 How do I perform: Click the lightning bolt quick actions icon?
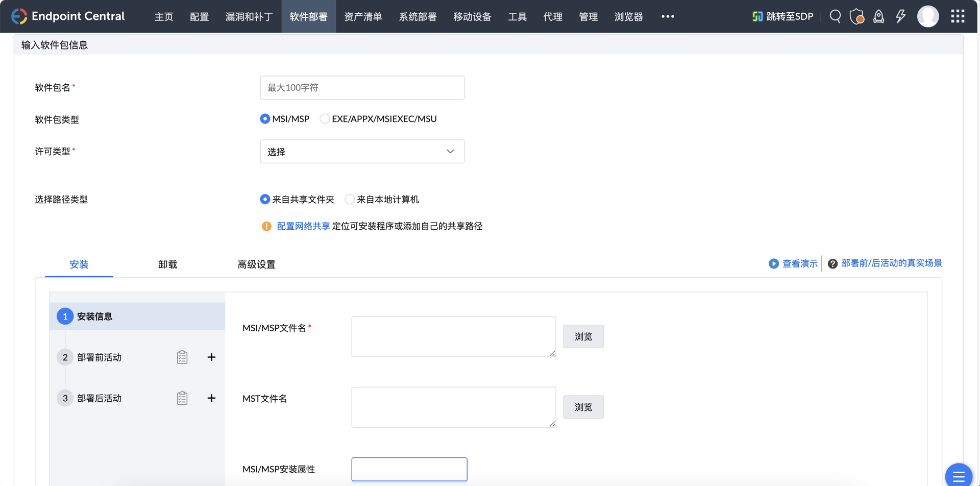coord(901,16)
